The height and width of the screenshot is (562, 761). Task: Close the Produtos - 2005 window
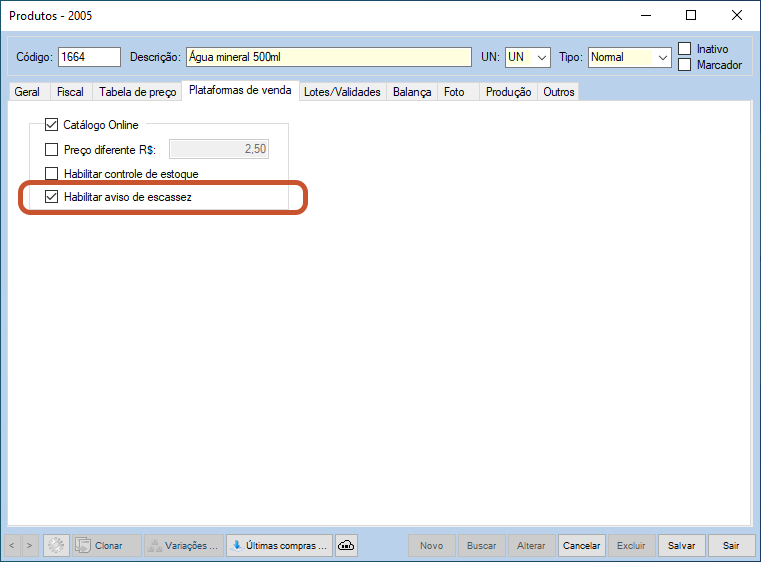[x=736, y=16]
